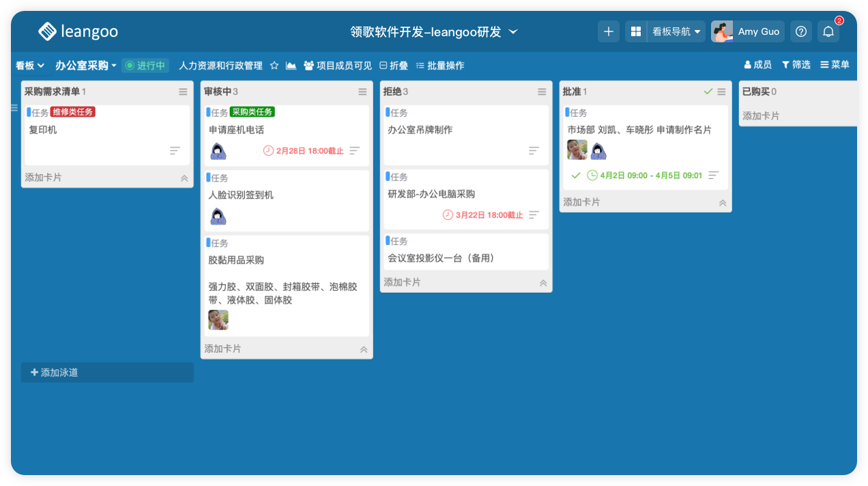
Task: Open the 筛选 filter option
Action: (x=796, y=65)
